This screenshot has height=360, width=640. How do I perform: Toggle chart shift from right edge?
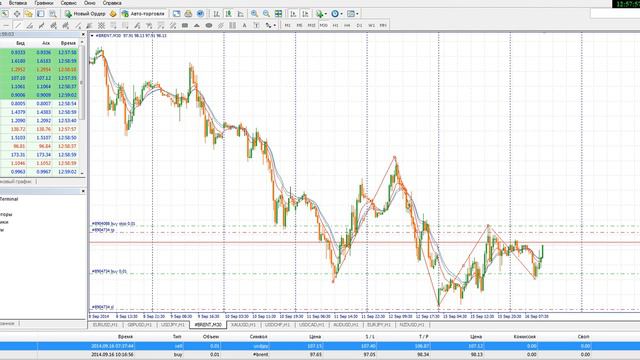tap(305, 13)
